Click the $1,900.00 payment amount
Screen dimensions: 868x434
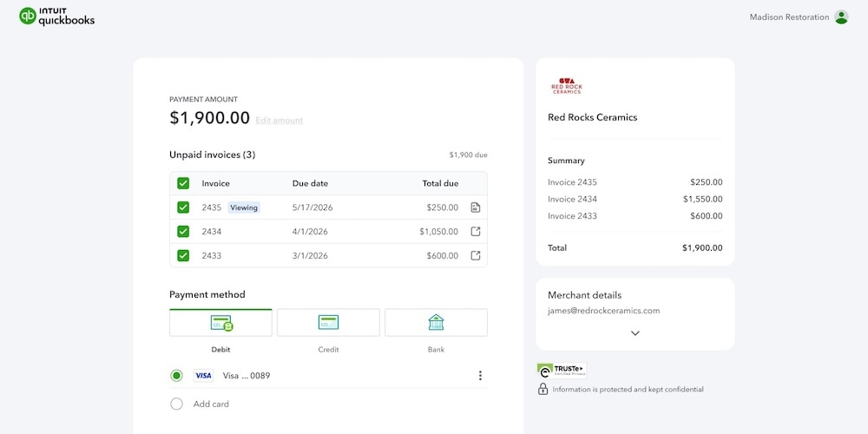[210, 118]
